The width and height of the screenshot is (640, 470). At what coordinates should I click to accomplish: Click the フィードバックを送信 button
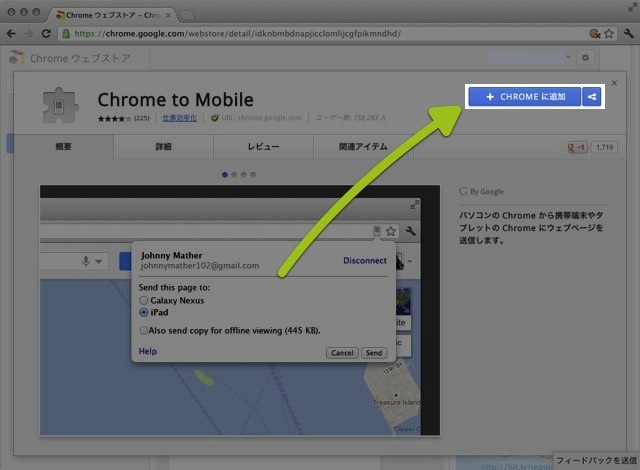(x=596, y=460)
